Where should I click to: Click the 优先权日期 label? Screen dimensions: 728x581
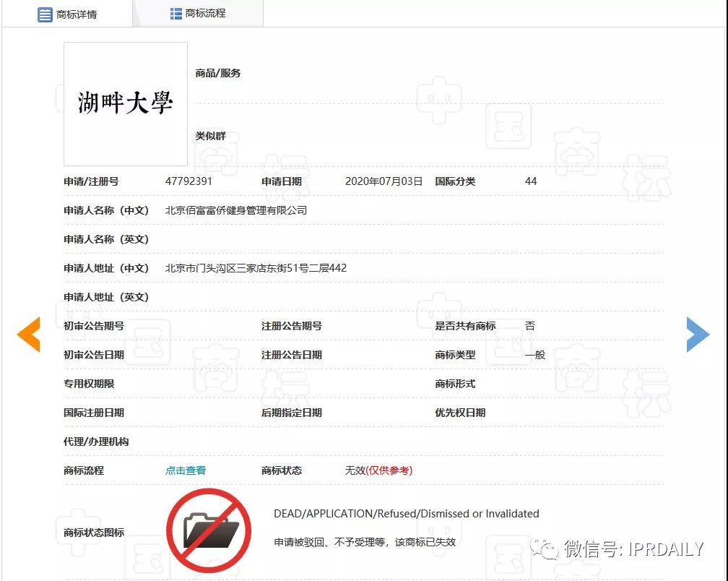click(x=460, y=413)
